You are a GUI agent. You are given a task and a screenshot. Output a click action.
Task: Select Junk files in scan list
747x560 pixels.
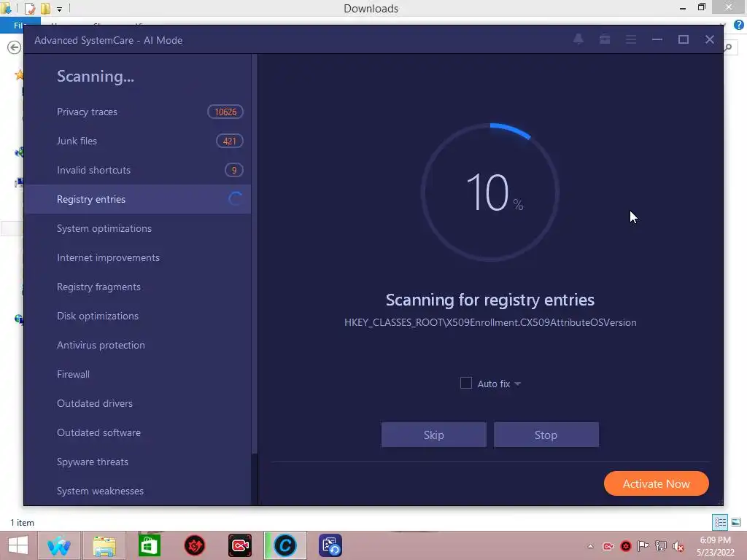(x=137, y=141)
